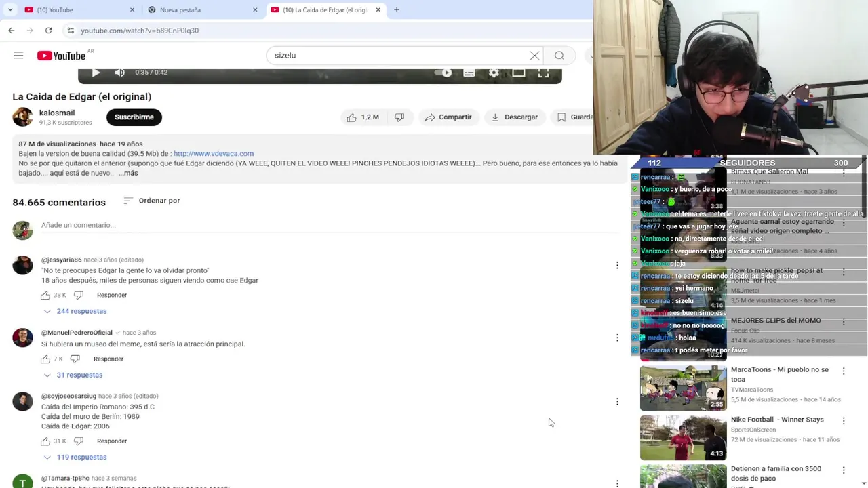Turn on subtitles in the video player
Screen dimensions: 868x488
(x=469, y=73)
